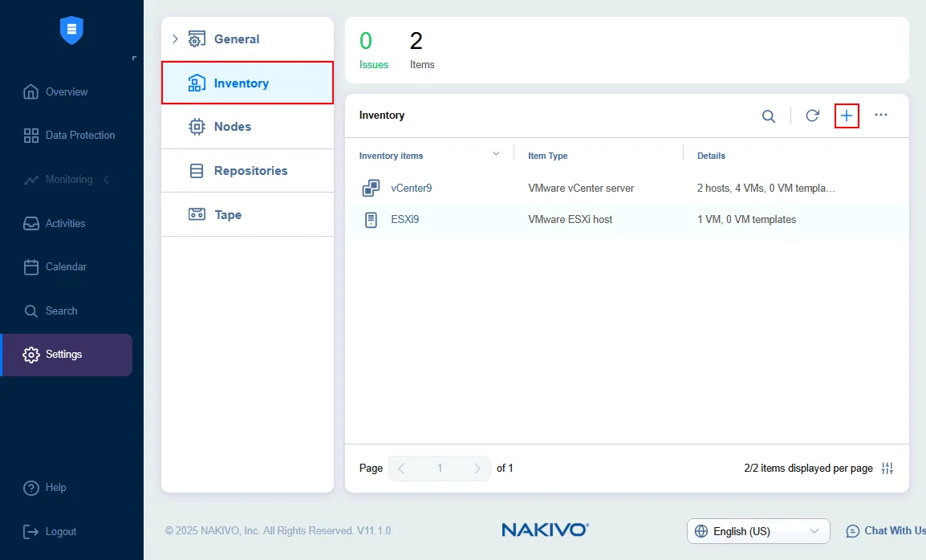This screenshot has height=560, width=926.
Task: Collapse the sidebar using corner toggle
Action: [x=134, y=58]
